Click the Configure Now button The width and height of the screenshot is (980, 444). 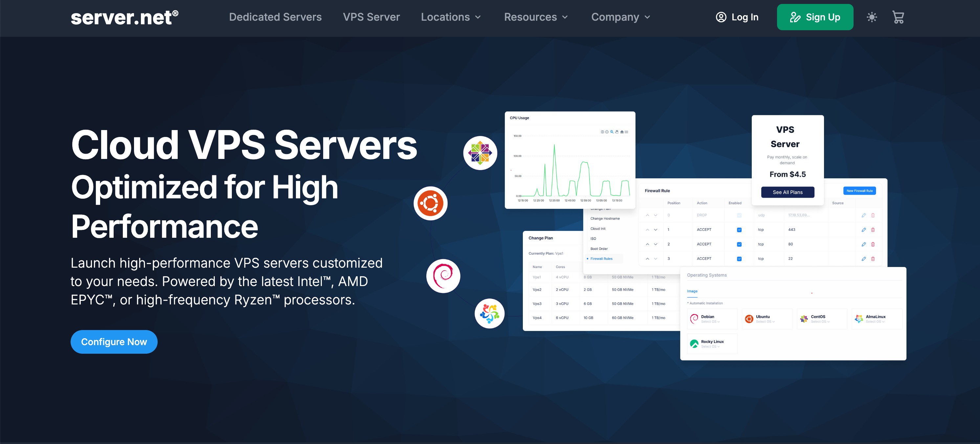coord(114,342)
